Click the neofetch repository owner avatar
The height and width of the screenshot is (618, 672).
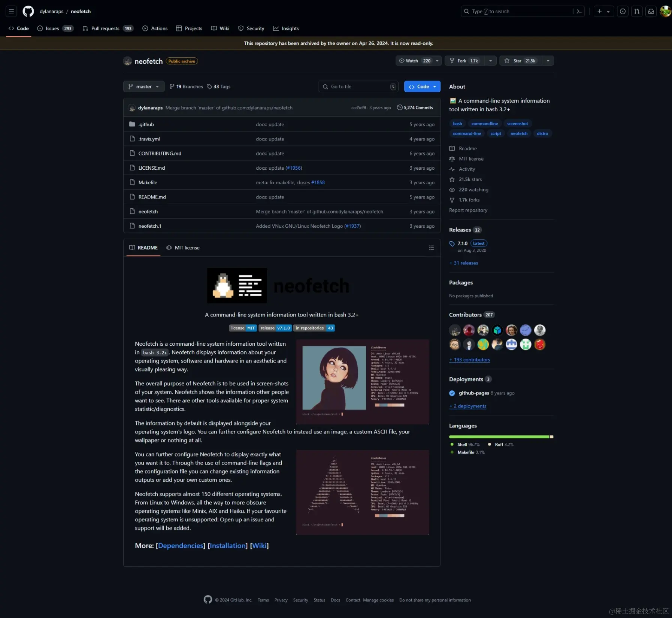tap(127, 61)
